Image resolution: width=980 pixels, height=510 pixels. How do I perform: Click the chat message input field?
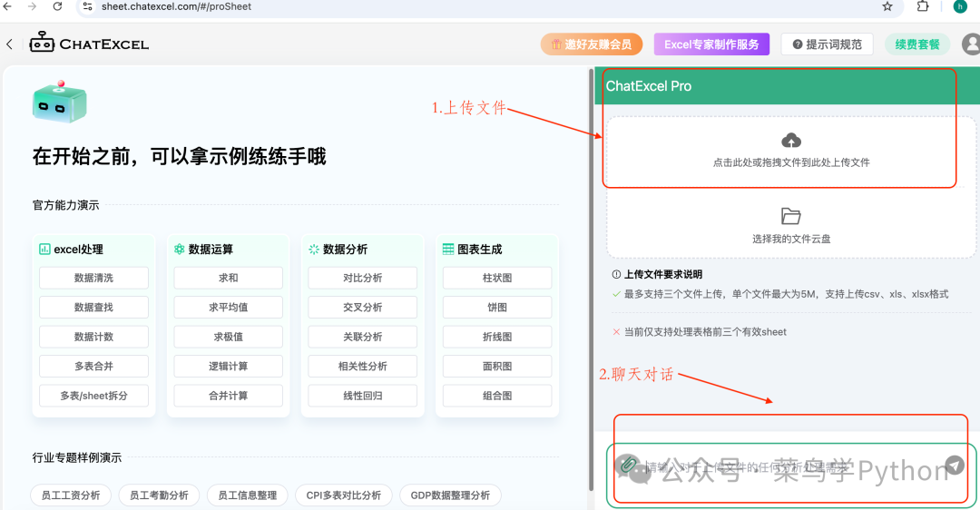[790, 466]
